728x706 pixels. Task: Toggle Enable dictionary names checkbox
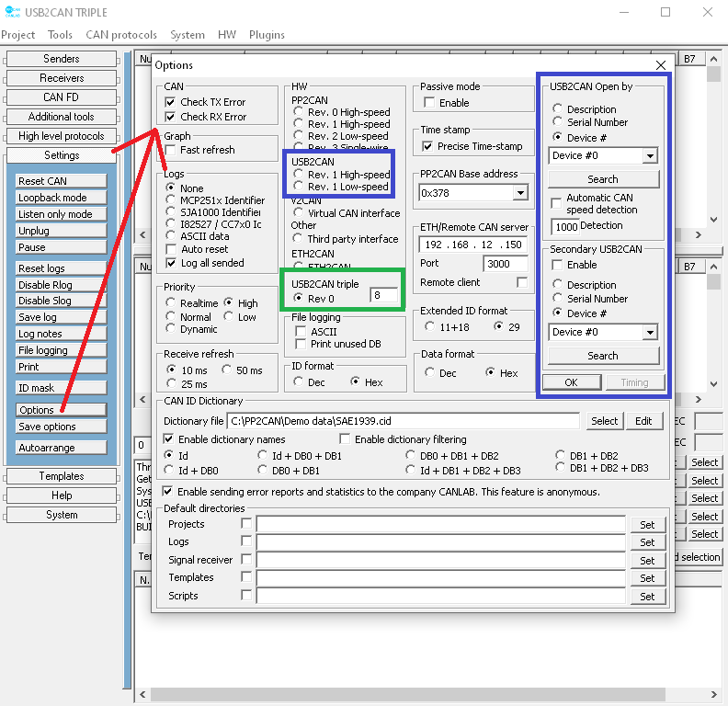pyautogui.click(x=168, y=438)
